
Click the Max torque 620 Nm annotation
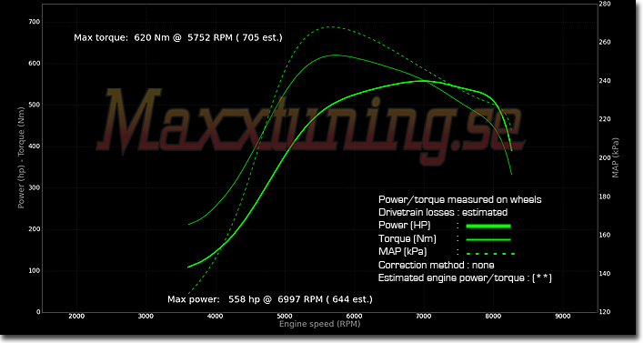[x=178, y=38]
